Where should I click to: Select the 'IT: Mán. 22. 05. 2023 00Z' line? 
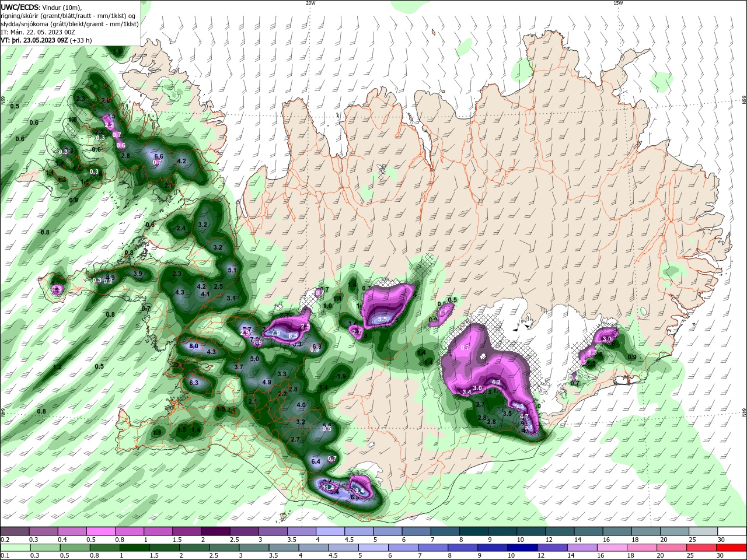point(38,32)
